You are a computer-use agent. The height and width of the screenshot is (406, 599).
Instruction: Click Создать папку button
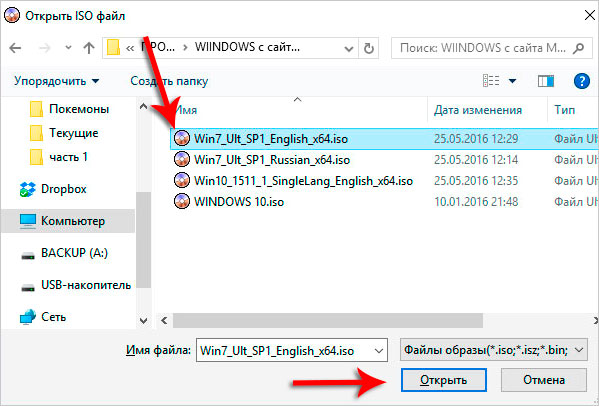coord(169,81)
